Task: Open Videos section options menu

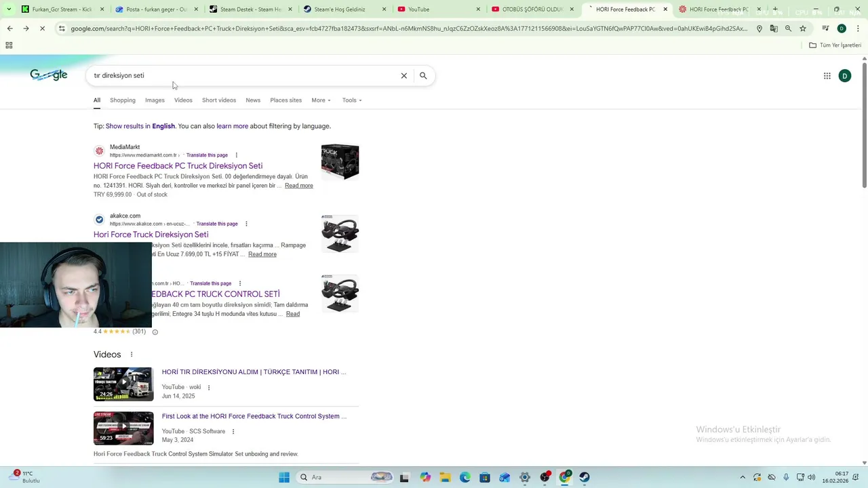Action: click(x=132, y=354)
